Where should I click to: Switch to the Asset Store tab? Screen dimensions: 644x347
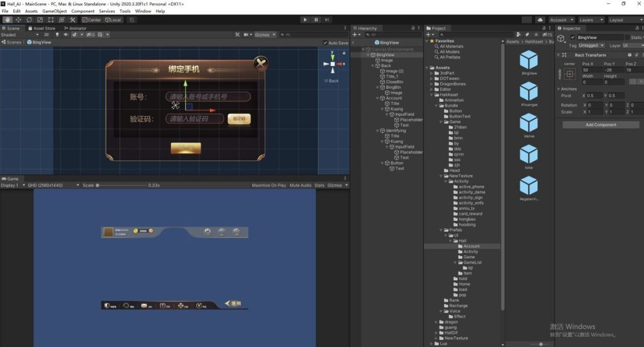(x=42, y=28)
